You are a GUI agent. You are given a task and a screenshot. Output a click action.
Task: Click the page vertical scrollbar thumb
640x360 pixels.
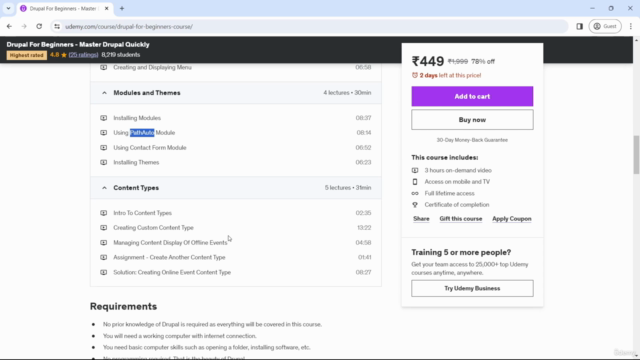(x=636, y=154)
